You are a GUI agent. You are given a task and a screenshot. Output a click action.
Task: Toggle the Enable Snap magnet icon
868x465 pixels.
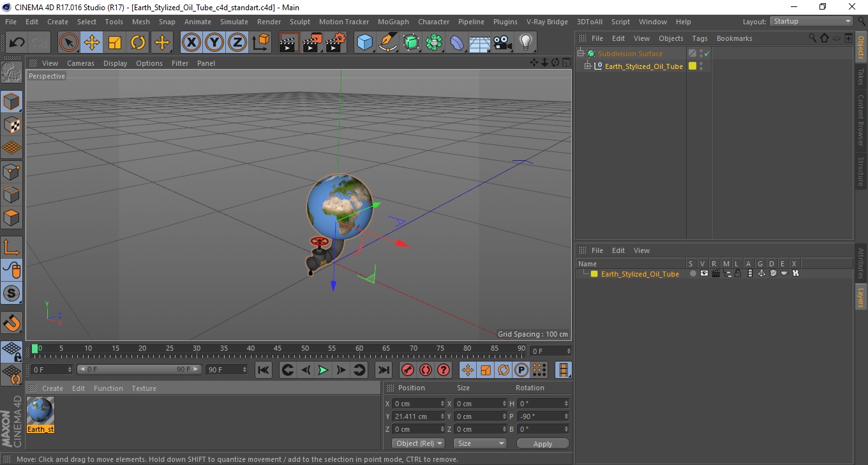[11, 322]
